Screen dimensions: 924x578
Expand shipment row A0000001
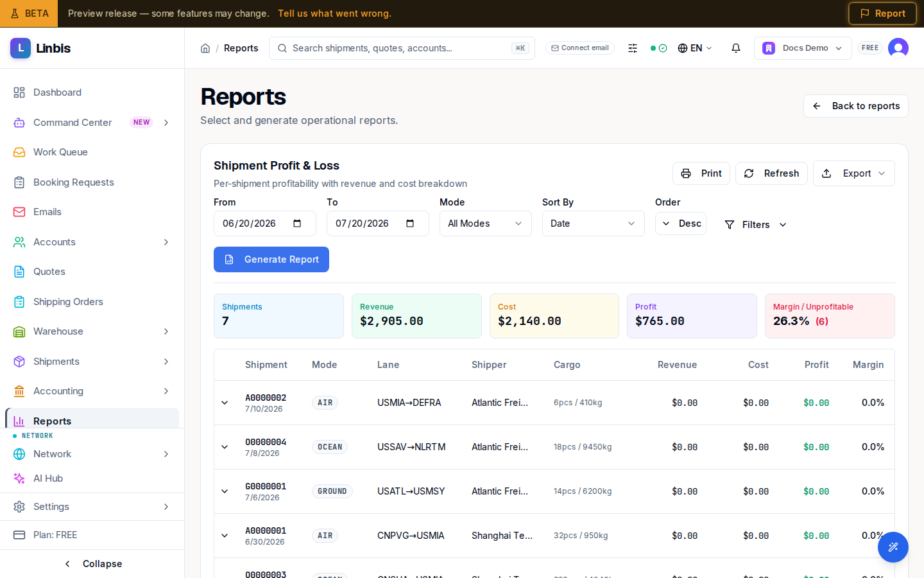[x=225, y=536]
